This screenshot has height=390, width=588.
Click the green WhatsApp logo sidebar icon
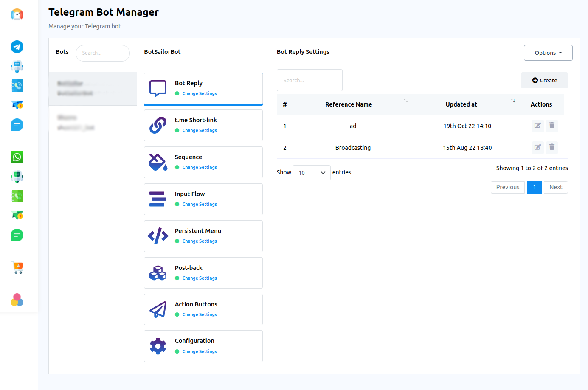pos(17,157)
